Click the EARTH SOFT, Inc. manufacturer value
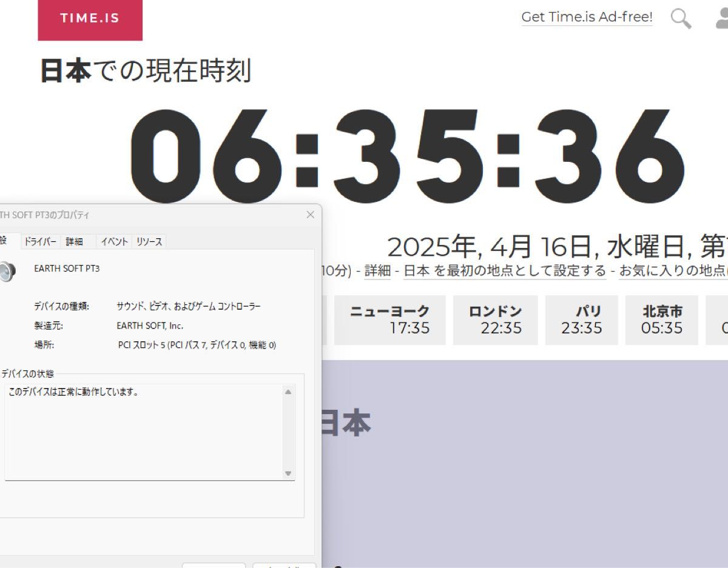Viewport: 728px width, 568px height. tap(150, 326)
